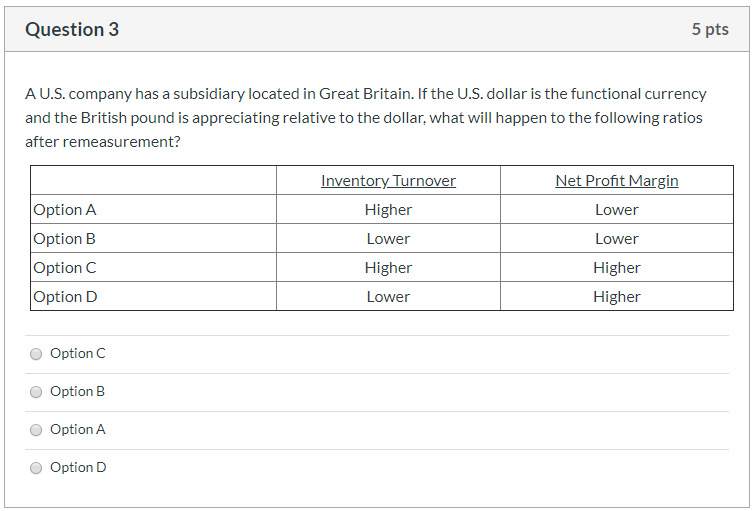
Task: Click the Option A table row label
Action: coord(65,210)
